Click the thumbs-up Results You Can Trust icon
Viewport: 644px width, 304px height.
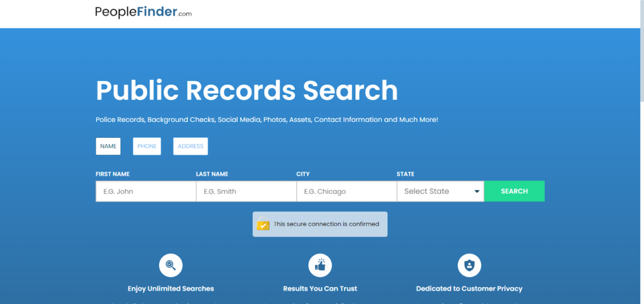pos(320,265)
